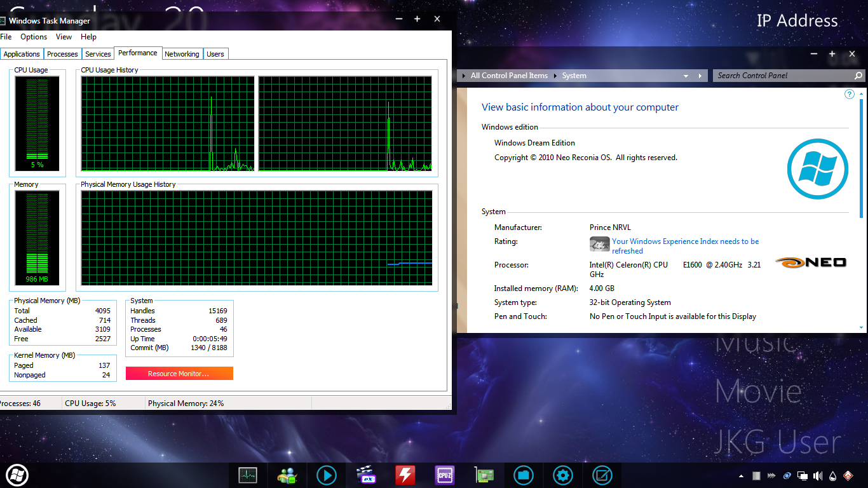Image resolution: width=868 pixels, height=488 pixels.
Task: Open the Messenger people icon on the taskbar
Action: [287, 475]
